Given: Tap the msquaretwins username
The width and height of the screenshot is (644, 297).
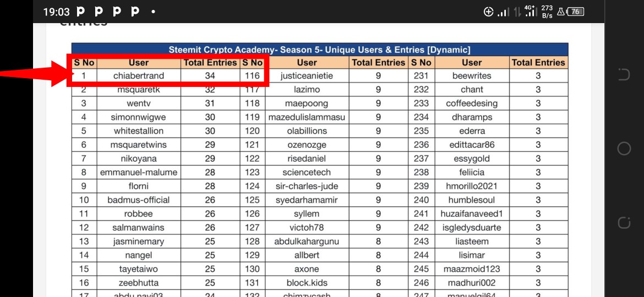Looking at the screenshot, I should click(x=138, y=145).
